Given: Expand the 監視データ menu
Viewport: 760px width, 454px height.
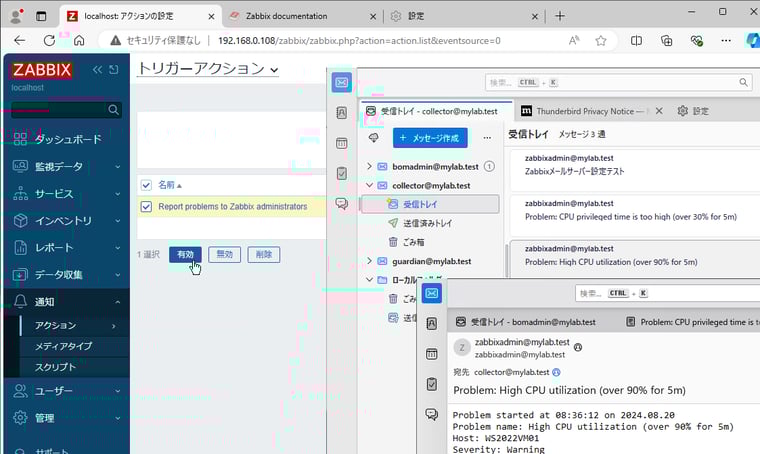Looking at the screenshot, I should click(x=68, y=166).
